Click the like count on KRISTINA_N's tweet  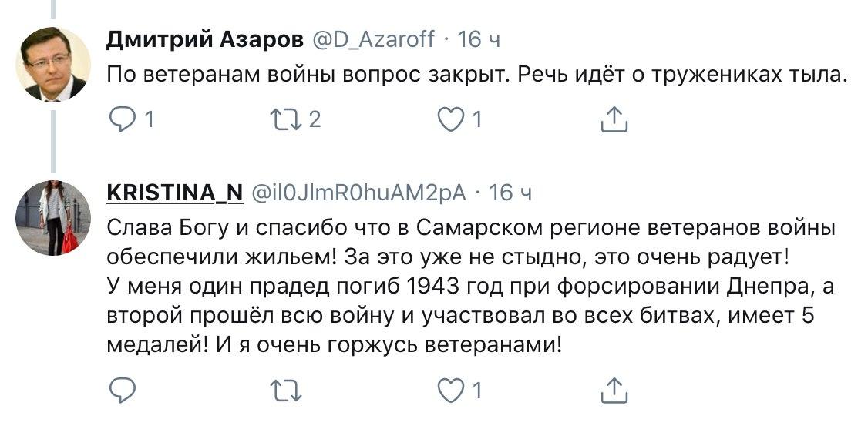(477, 391)
